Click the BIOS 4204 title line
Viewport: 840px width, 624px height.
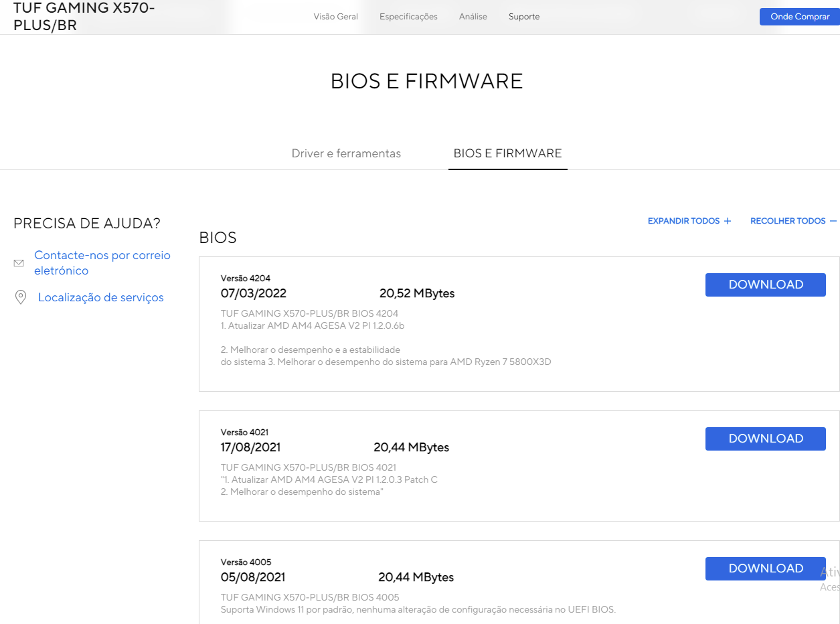click(x=309, y=313)
